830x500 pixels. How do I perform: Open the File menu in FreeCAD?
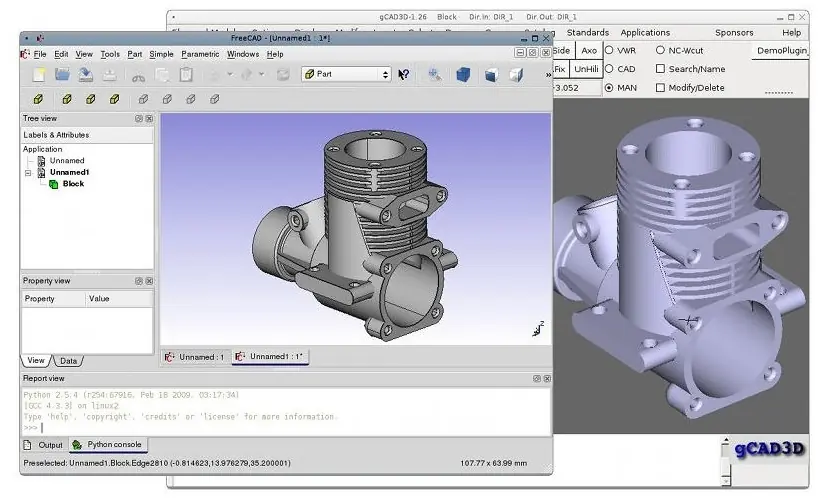(40, 54)
